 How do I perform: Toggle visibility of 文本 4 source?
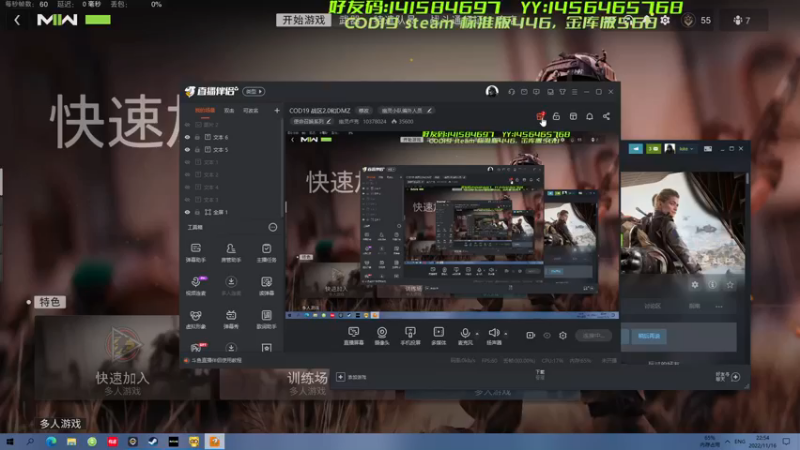(187, 187)
